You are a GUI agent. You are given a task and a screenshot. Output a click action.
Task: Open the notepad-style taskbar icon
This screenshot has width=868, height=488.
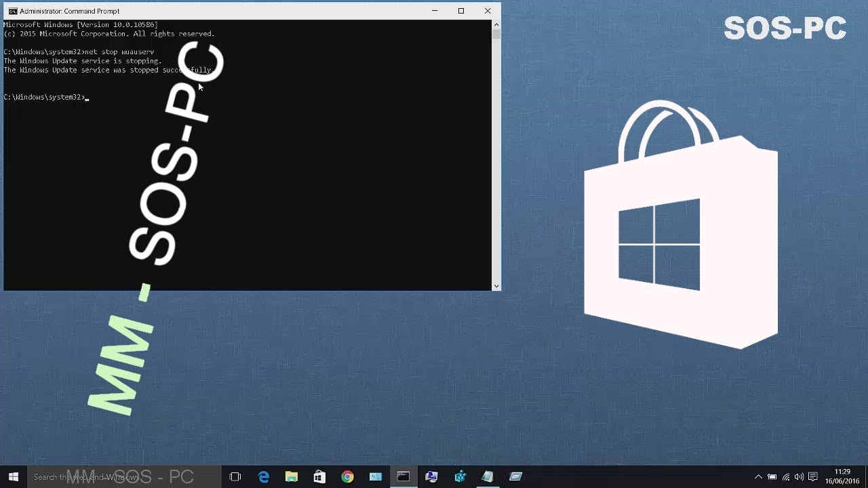(488, 477)
